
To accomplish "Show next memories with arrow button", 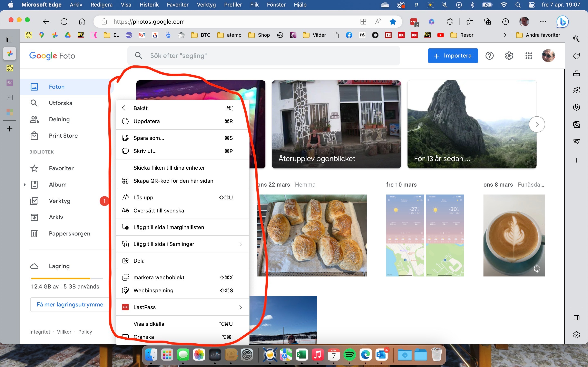I will coord(537,125).
